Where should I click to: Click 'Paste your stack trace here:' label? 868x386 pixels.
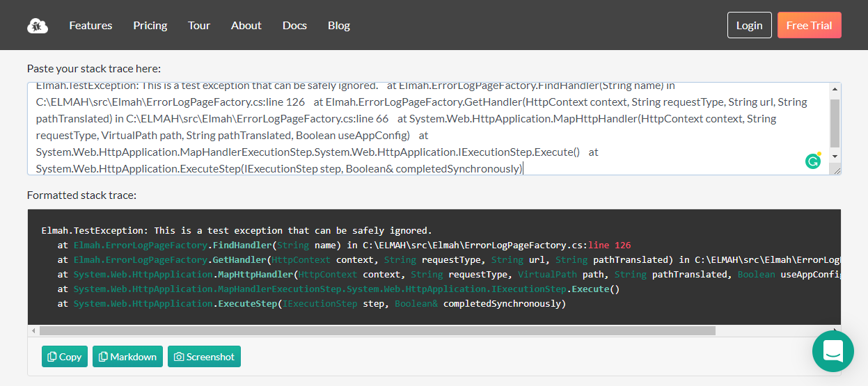pyautogui.click(x=94, y=68)
